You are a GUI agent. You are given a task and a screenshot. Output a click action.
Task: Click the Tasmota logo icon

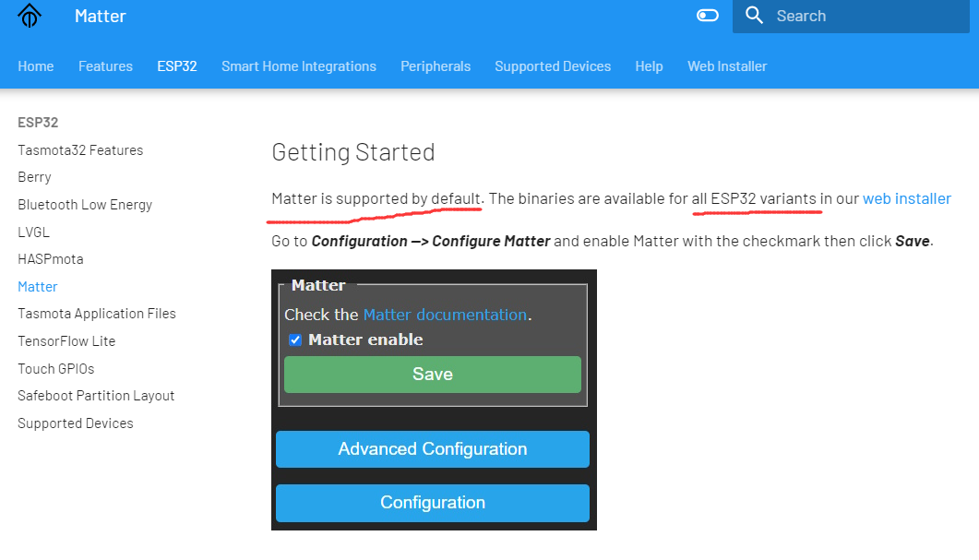point(30,16)
